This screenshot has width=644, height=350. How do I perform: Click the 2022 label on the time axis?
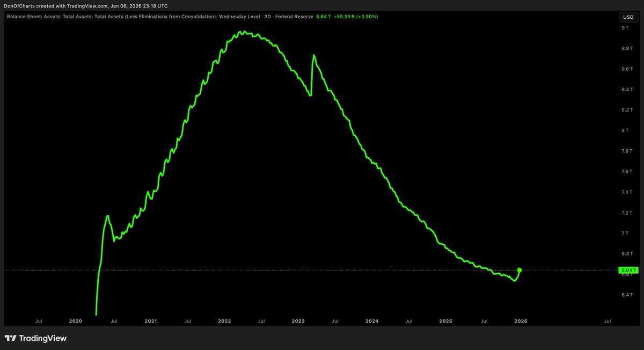pyautogui.click(x=224, y=322)
